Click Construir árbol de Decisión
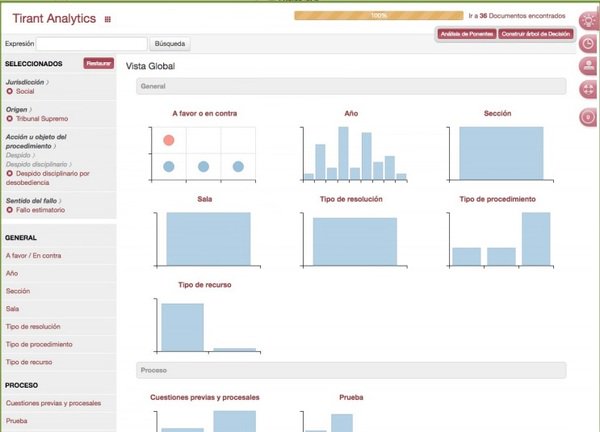Screen dimensions: 600x432 click(x=536, y=34)
